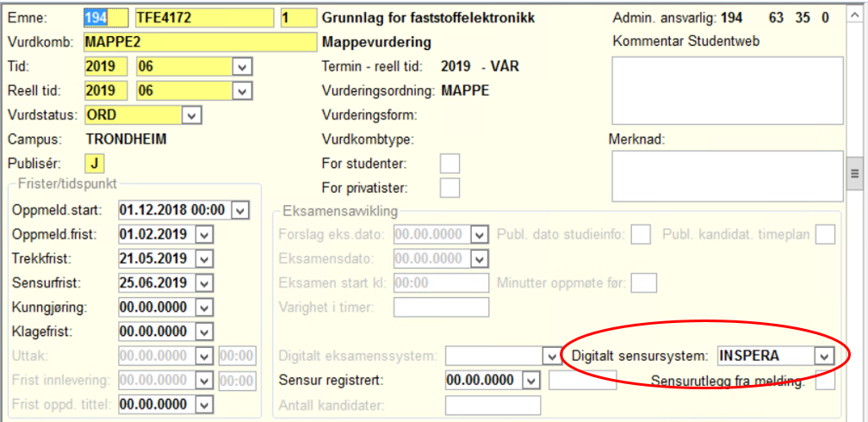Click the Emne version field 1
This screenshot has width=868, height=422.
[x=299, y=18]
